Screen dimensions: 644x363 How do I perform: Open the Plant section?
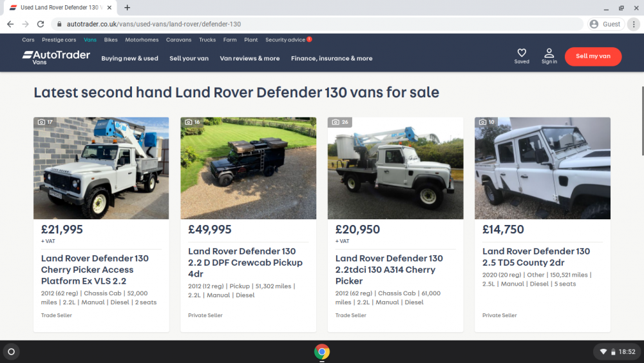pos(251,40)
